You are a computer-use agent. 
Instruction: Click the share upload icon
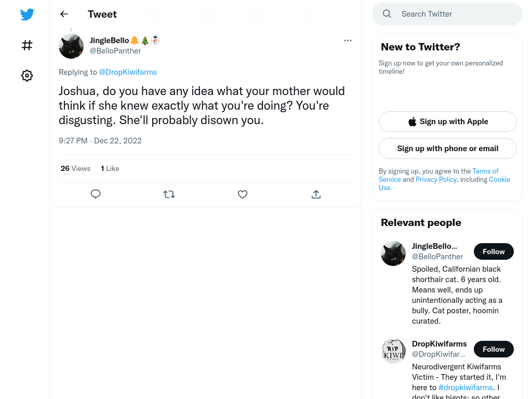point(316,194)
